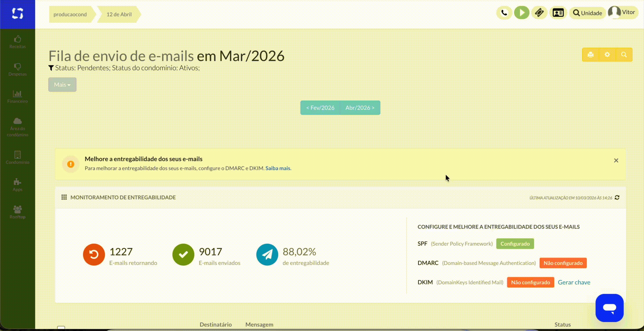The height and width of the screenshot is (331, 644).
Task: Open the Rooftop sidebar section
Action: point(18,212)
